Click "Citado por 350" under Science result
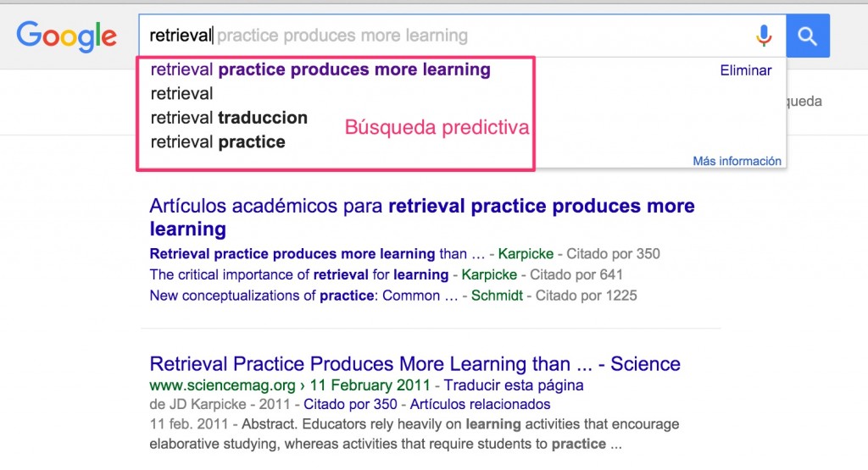868x470 pixels. point(342,404)
